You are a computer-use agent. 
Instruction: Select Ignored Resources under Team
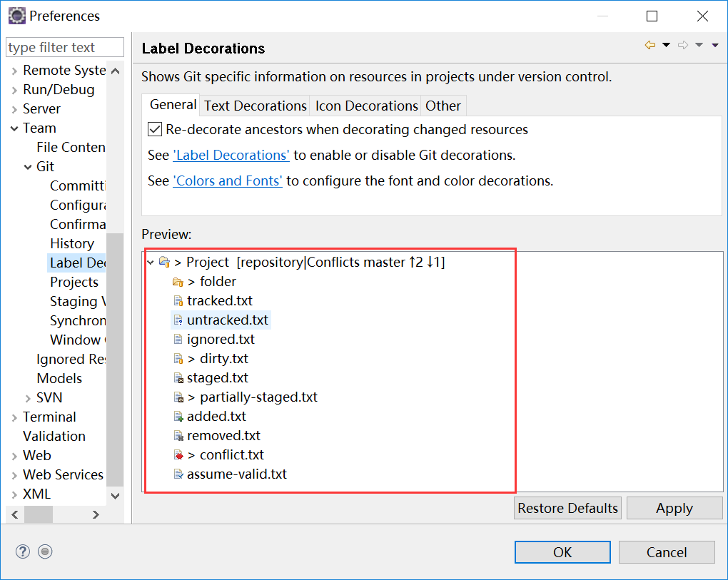coord(71,359)
